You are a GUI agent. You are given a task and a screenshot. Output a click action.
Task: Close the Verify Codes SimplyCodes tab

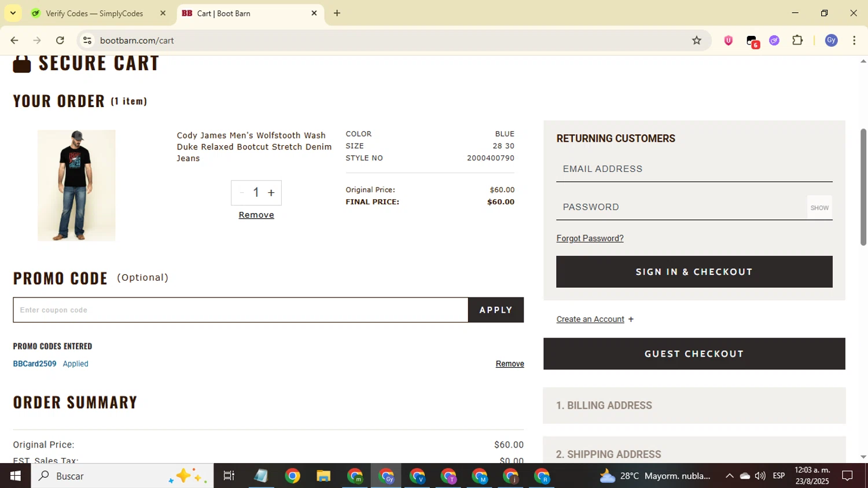(x=163, y=13)
